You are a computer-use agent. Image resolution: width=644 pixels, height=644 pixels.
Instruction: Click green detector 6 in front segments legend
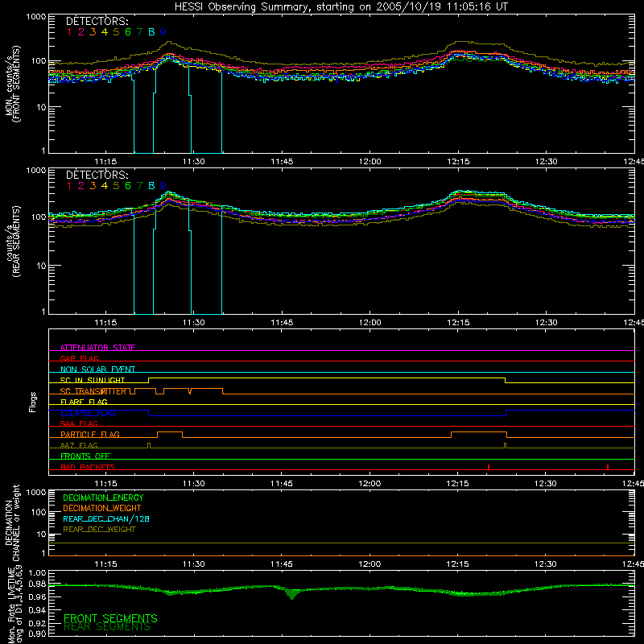(128, 31)
